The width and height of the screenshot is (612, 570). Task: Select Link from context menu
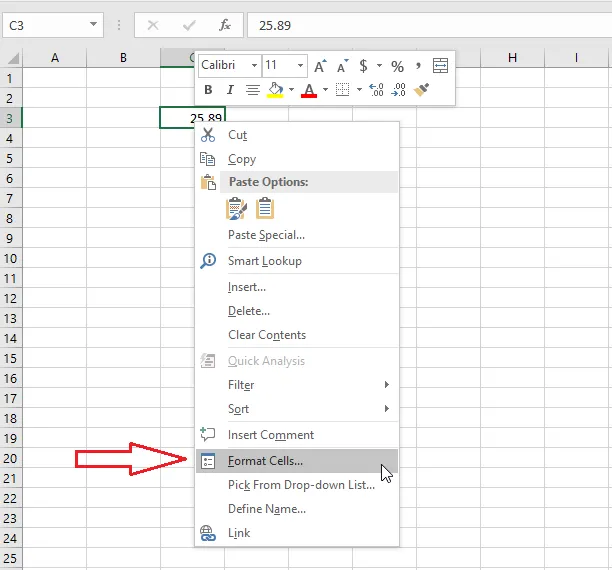[x=297, y=533]
